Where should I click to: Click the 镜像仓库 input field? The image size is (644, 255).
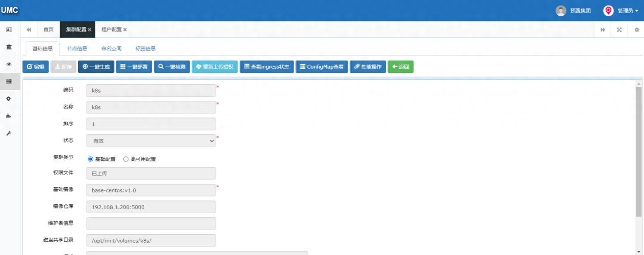click(151, 207)
